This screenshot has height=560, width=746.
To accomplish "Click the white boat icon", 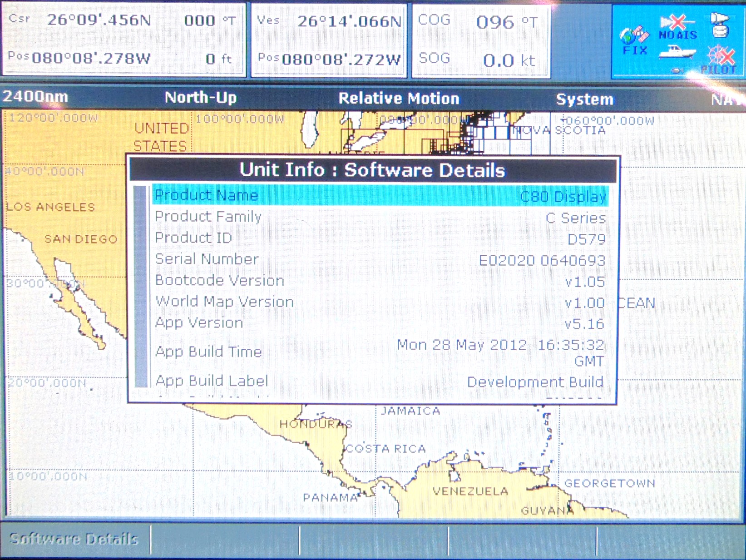I will click(677, 52).
